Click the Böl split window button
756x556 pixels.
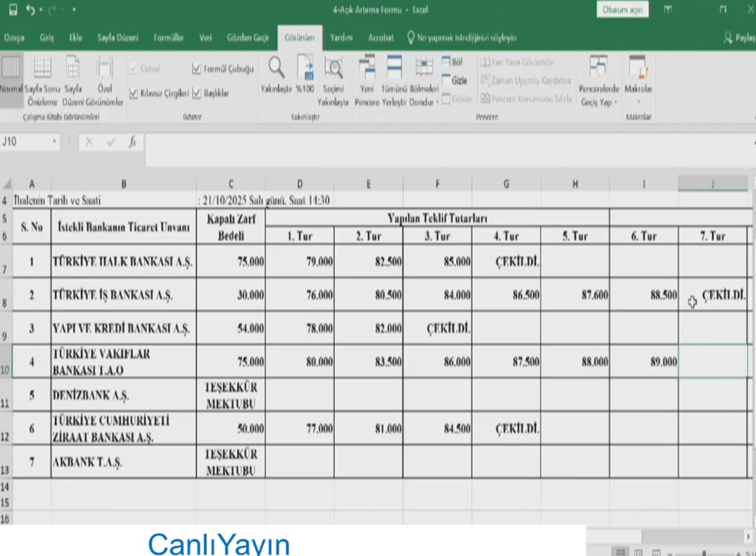click(x=452, y=62)
